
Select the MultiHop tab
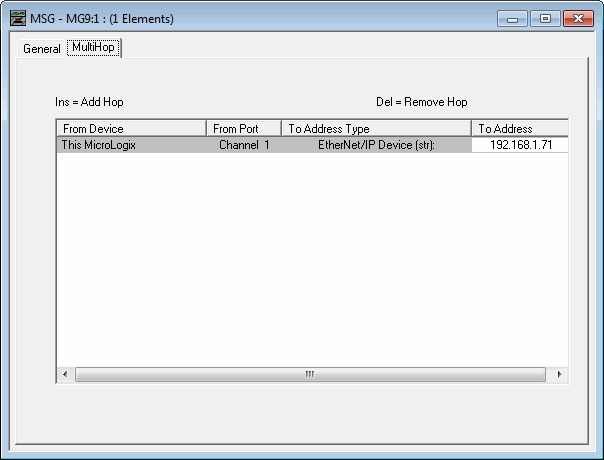click(x=93, y=47)
